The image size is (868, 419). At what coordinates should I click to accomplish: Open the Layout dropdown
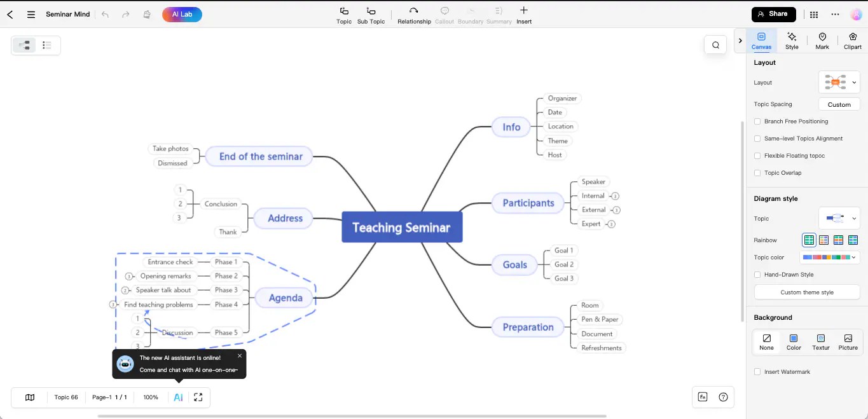[x=839, y=83]
